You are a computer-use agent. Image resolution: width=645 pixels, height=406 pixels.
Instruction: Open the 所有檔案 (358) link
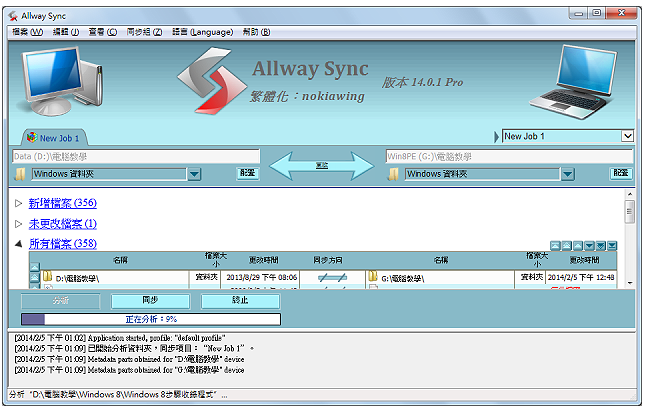[x=63, y=244]
